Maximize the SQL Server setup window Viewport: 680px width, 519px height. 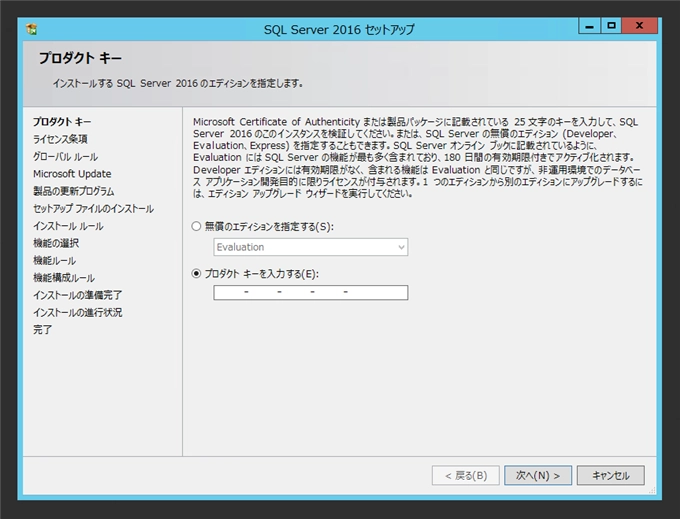click(x=611, y=26)
